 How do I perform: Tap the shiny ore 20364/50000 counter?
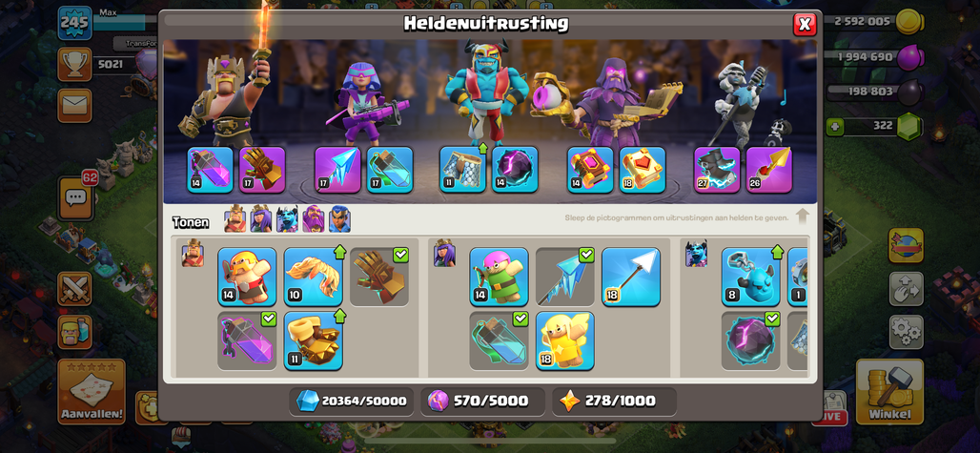352,402
